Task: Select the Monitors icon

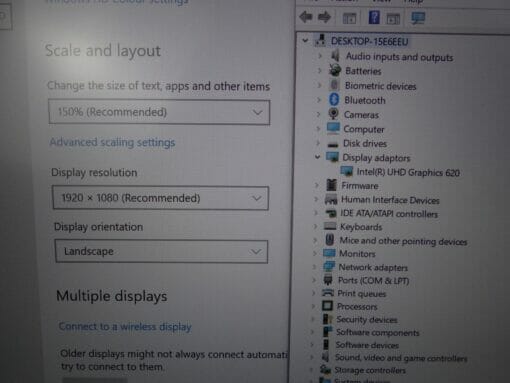Action: coord(329,253)
